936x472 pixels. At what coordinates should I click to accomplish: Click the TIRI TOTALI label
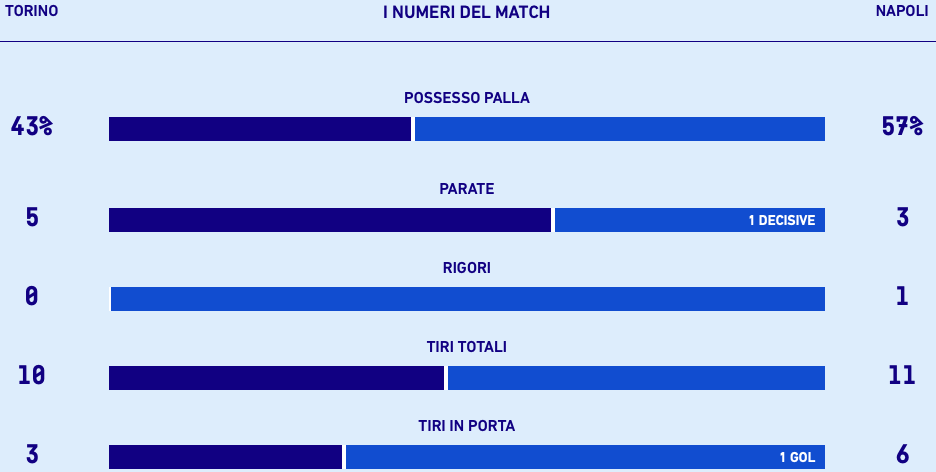466,347
